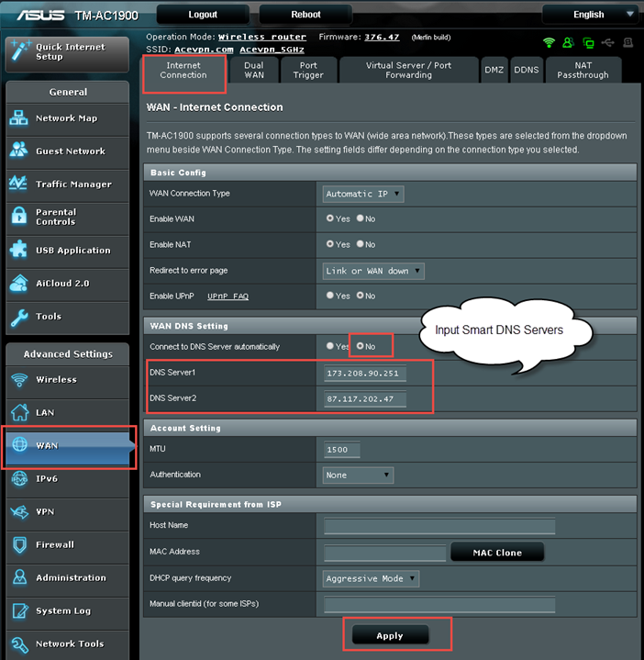Select No for Enable UPnP

(360, 295)
